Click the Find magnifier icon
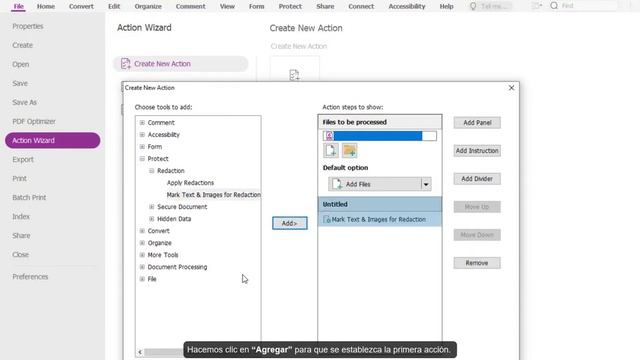This screenshot has height=360, width=640. click(x=554, y=6)
